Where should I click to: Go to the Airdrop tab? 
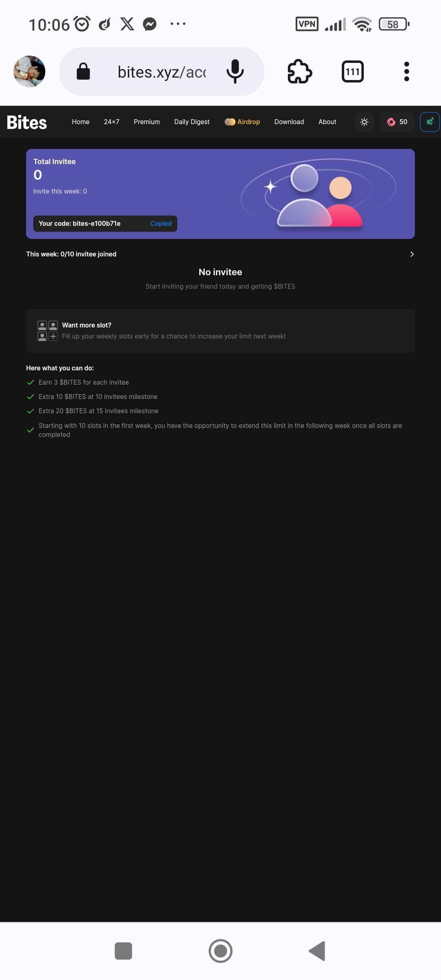point(243,122)
